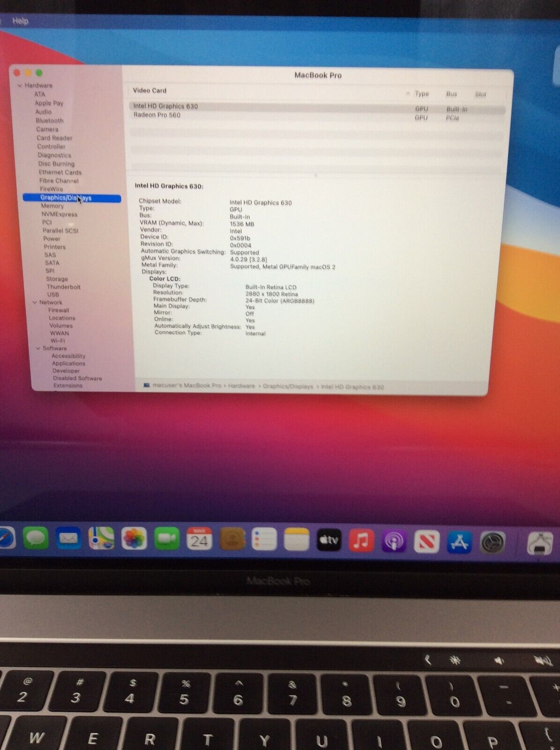
Task: Collapse the Software section
Action: click(38, 348)
